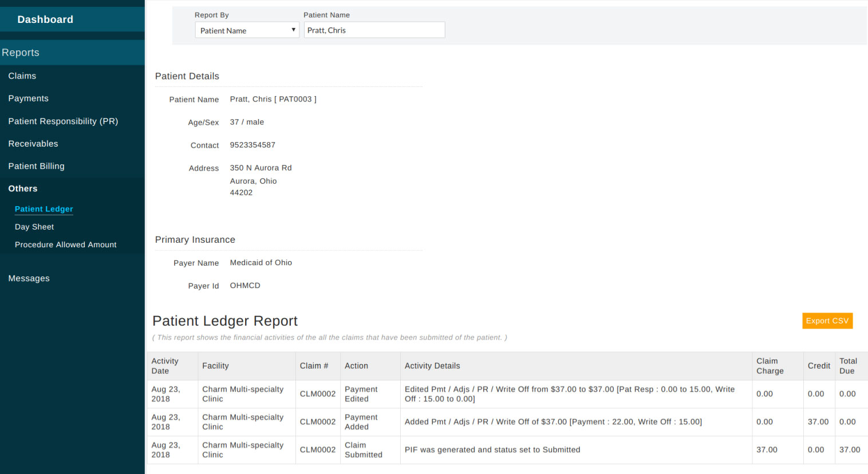Switch to the Claims report
Image resolution: width=868 pixels, height=474 pixels.
click(22, 76)
